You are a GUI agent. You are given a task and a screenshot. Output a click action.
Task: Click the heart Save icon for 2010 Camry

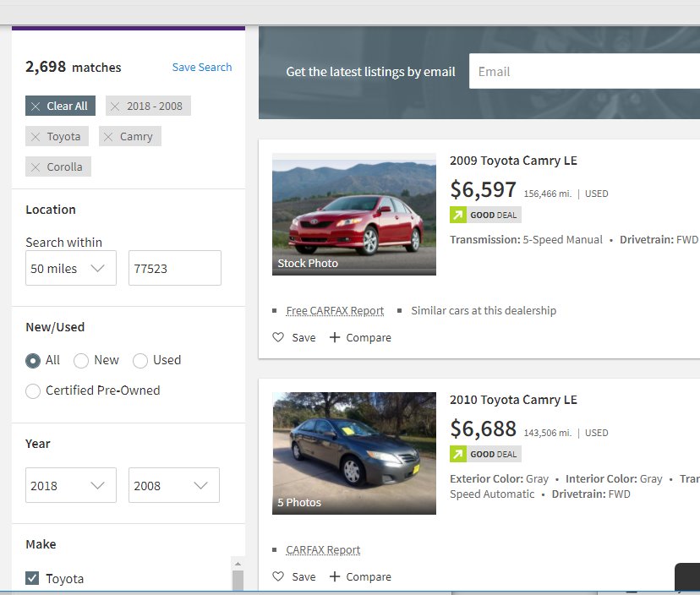click(278, 576)
